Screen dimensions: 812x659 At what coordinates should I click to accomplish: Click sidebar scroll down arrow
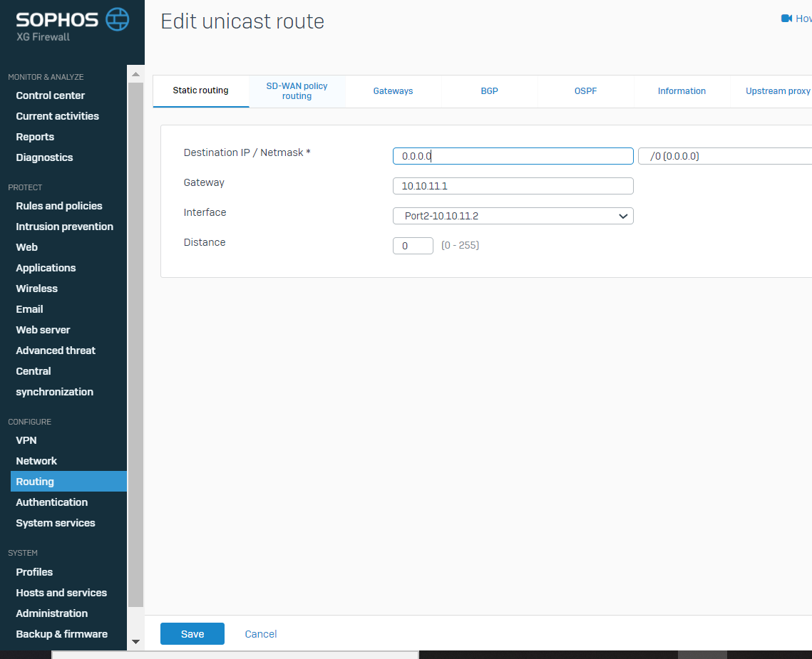click(x=135, y=642)
